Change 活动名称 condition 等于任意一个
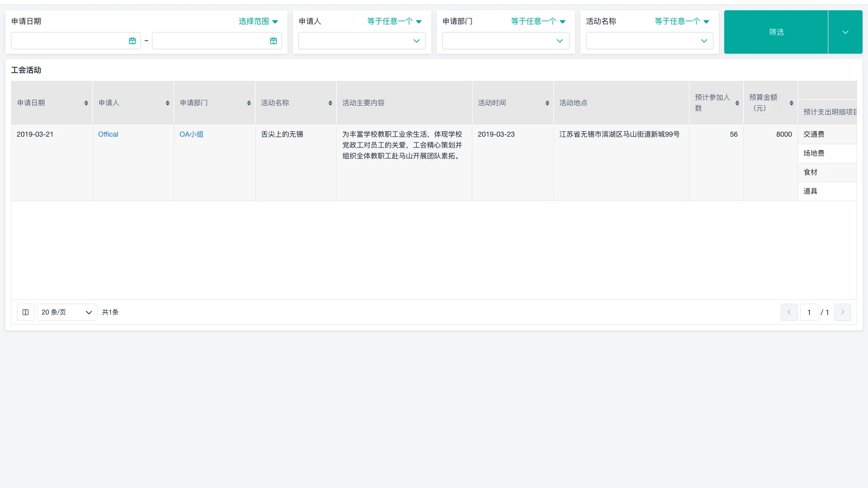Image resolution: width=868 pixels, height=488 pixels. [682, 21]
